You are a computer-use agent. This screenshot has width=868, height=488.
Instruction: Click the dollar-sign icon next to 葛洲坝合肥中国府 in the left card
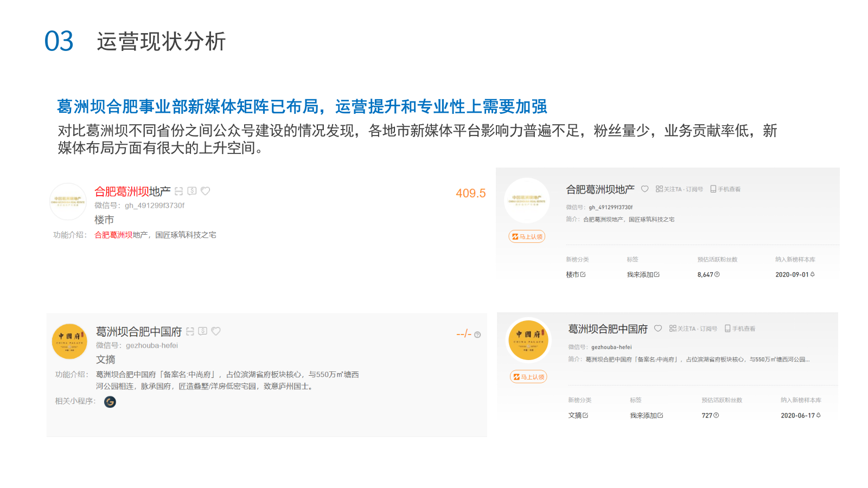[203, 331]
